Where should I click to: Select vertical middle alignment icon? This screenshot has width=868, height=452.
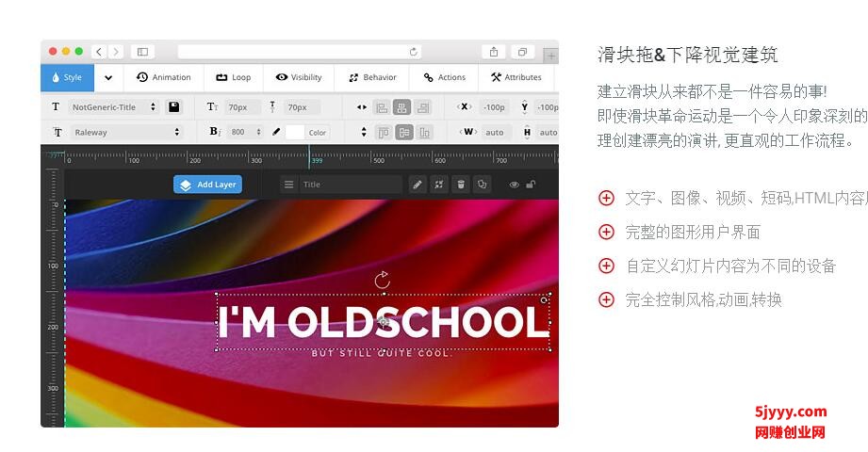tap(403, 133)
